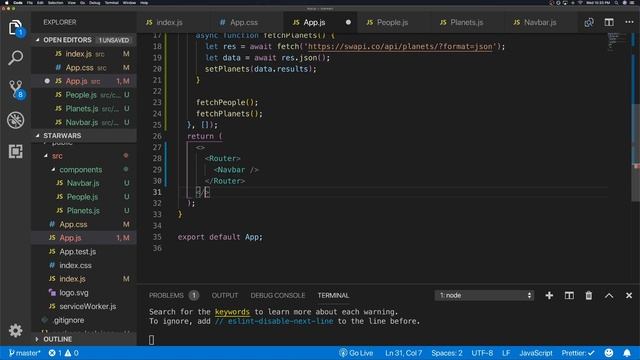This screenshot has height=360, width=640.
Task: Open App.css in Open Editors list
Action: point(84,67)
